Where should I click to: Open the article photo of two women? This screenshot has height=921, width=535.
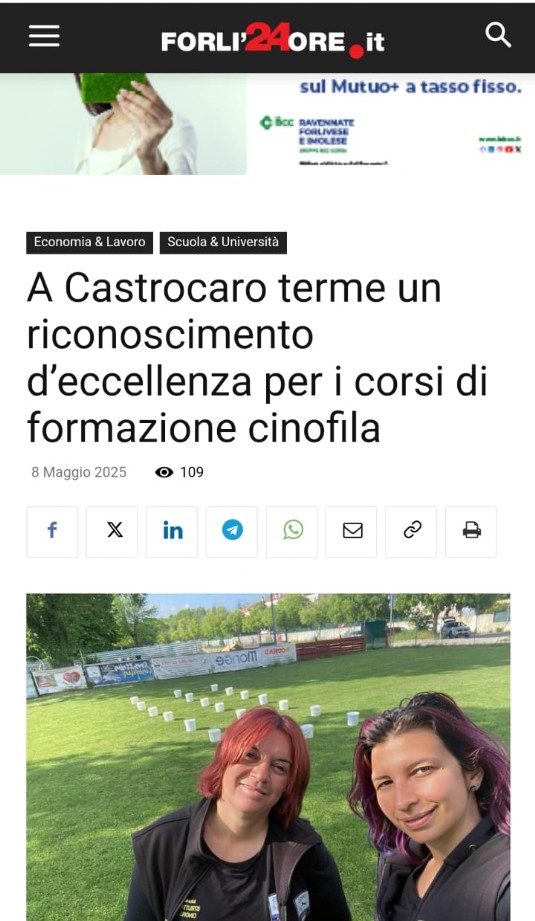click(268, 757)
